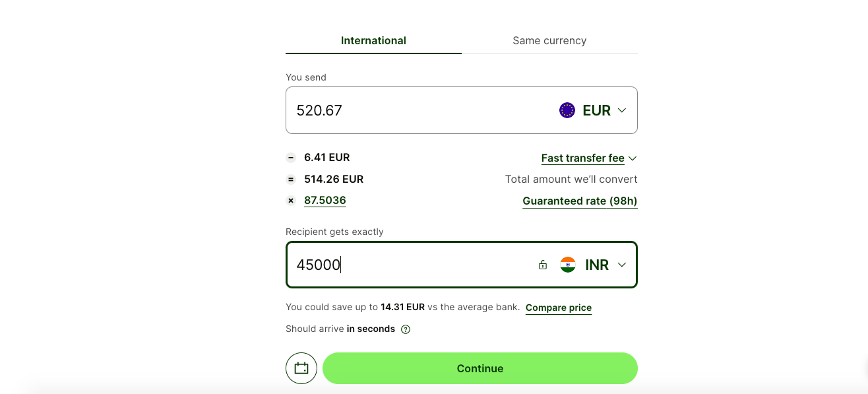Switch to the International tab
This screenshot has height=394, width=868.
[x=373, y=41]
